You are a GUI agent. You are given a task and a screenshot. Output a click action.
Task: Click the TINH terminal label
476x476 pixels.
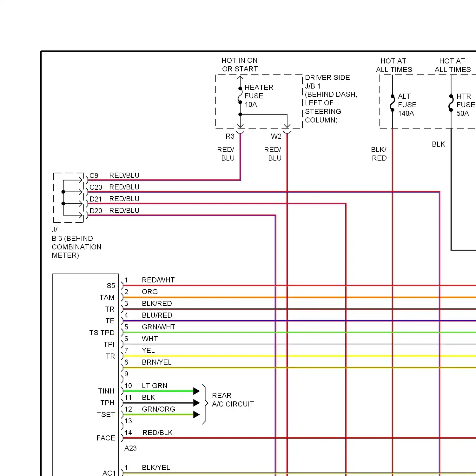tap(106, 391)
